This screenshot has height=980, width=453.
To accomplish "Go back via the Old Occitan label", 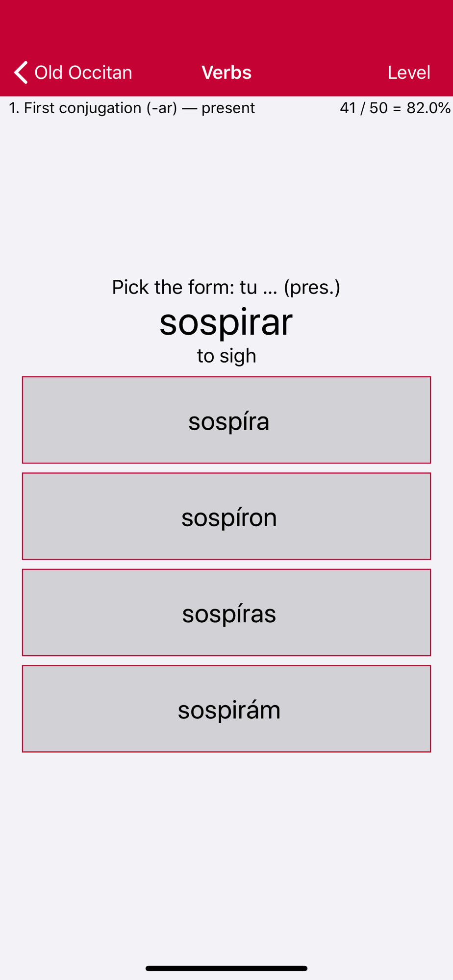I will [83, 73].
